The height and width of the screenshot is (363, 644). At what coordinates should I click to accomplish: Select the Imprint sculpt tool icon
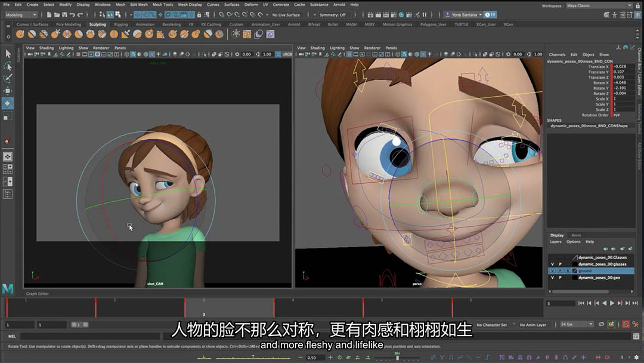point(125,34)
